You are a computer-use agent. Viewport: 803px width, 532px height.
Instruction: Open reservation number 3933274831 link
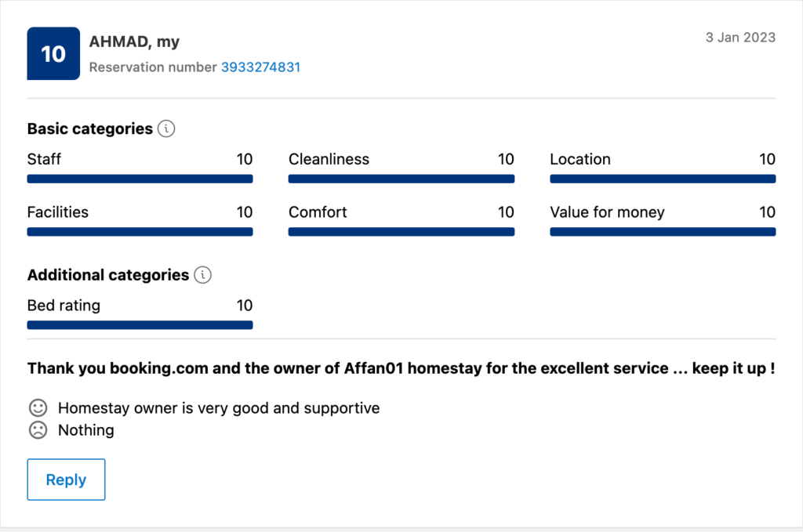[260, 67]
